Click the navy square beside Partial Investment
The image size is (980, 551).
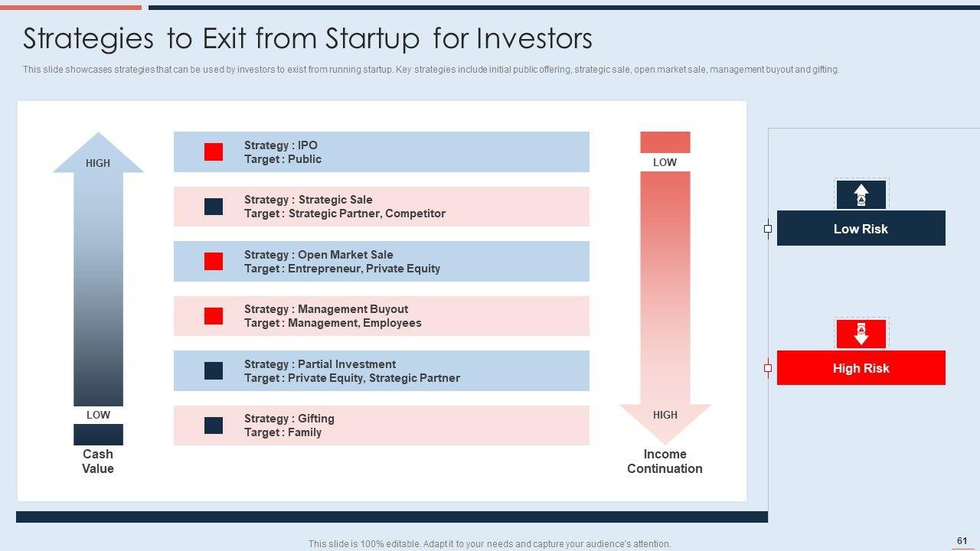[214, 370]
